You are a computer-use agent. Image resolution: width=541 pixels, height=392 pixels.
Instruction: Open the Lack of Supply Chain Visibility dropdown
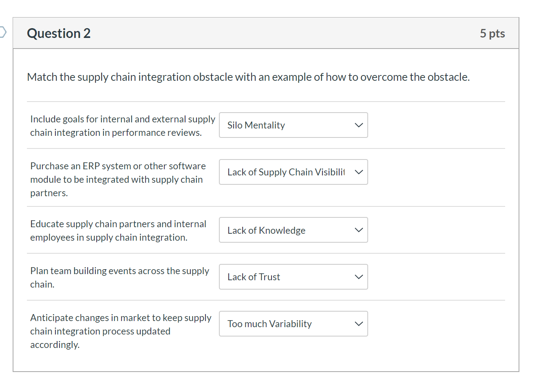[x=293, y=172]
